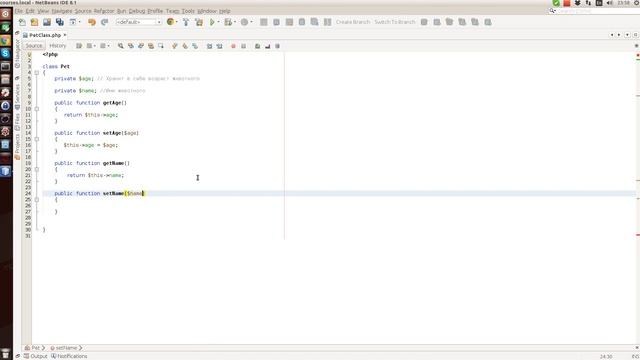640x360 pixels.
Task: Open Google Chrome from Ubuntu launcher
Action: [x=6, y=40]
